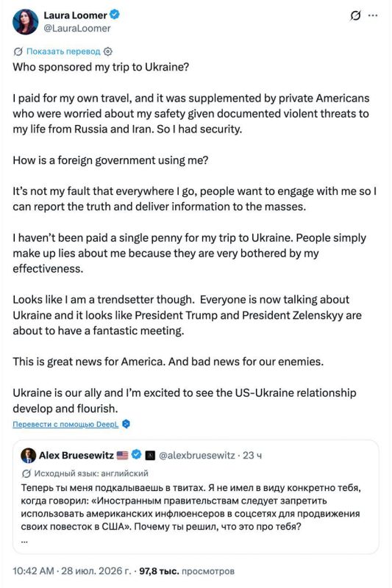Viewport: 392px width, 588px height.
Task: Expand the quoted post via the ellipsis
Action: tap(24, 541)
